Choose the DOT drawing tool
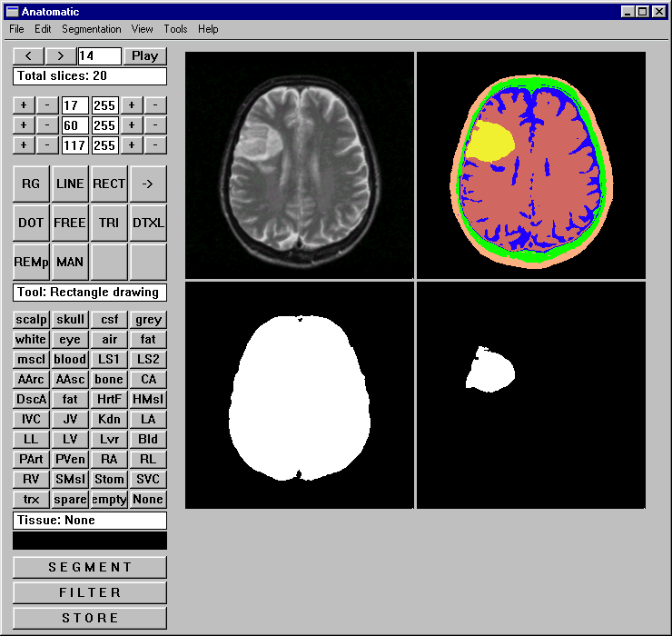This screenshot has height=636, width=672. pos(32,223)
